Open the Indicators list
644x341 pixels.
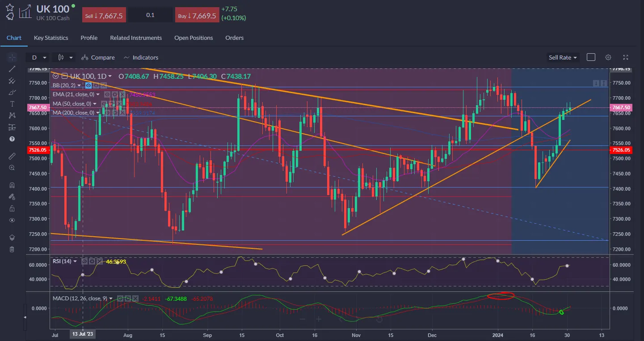[141, 57]
